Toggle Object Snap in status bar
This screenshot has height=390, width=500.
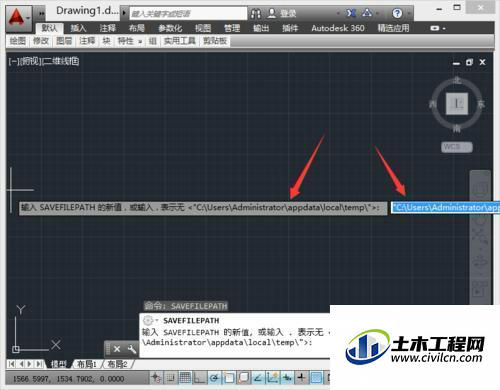(229, 378)
